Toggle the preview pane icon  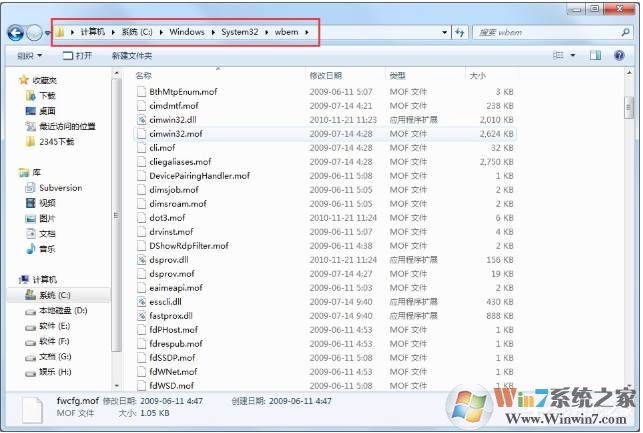pos(595,55)
